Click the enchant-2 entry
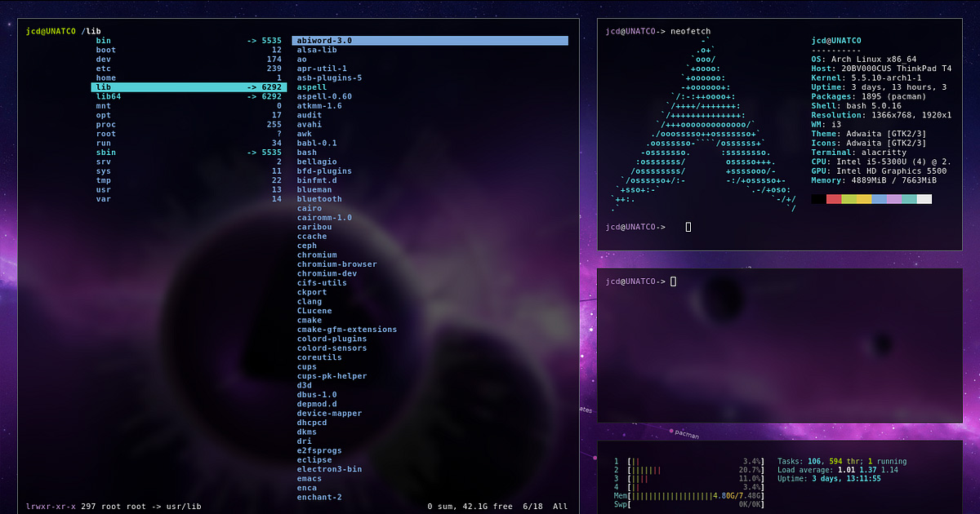The image size is (980, 514). click(x=319, y=497)
